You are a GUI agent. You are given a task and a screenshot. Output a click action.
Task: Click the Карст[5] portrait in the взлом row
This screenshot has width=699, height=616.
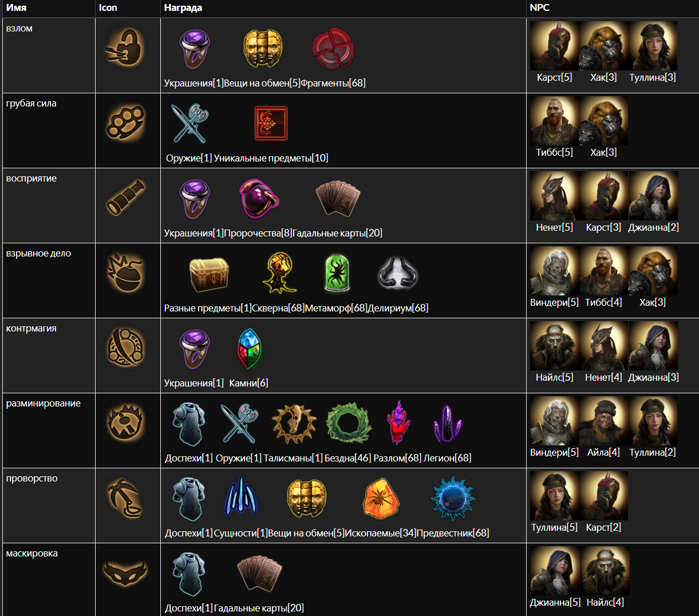pyautogui.click(x=554, y=46)
